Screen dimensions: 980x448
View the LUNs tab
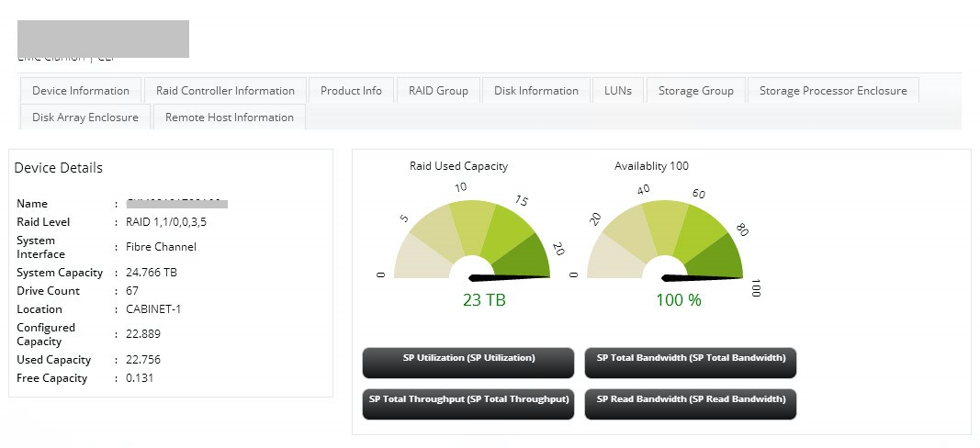point(617,91)
